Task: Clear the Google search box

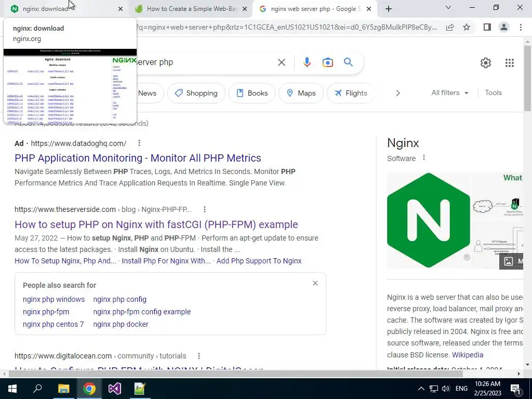Action: (x=281, y=62)
